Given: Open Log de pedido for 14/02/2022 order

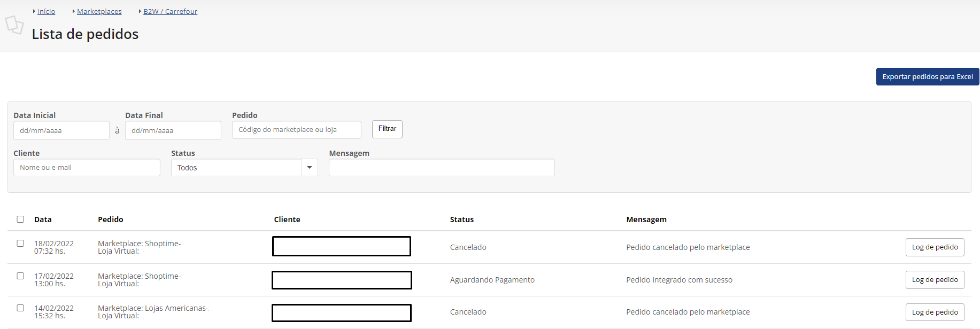Looking at the screenshot, I should coord(935,312).
